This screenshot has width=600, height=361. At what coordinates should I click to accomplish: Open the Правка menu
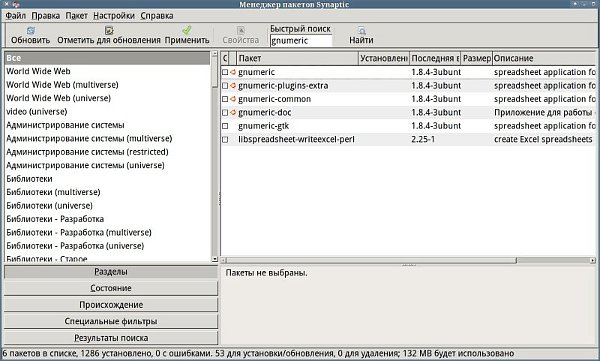pyautogui.click(x=46, y=16)
